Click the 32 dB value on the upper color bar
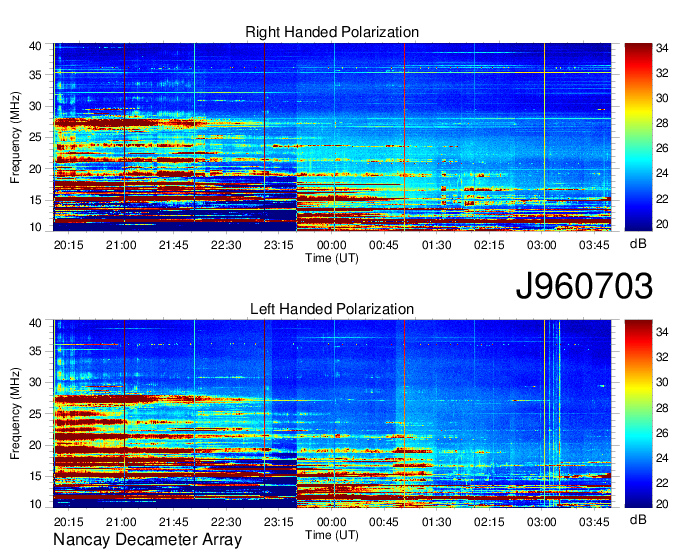This screenshot has height=552, width=680. [662, 73]
